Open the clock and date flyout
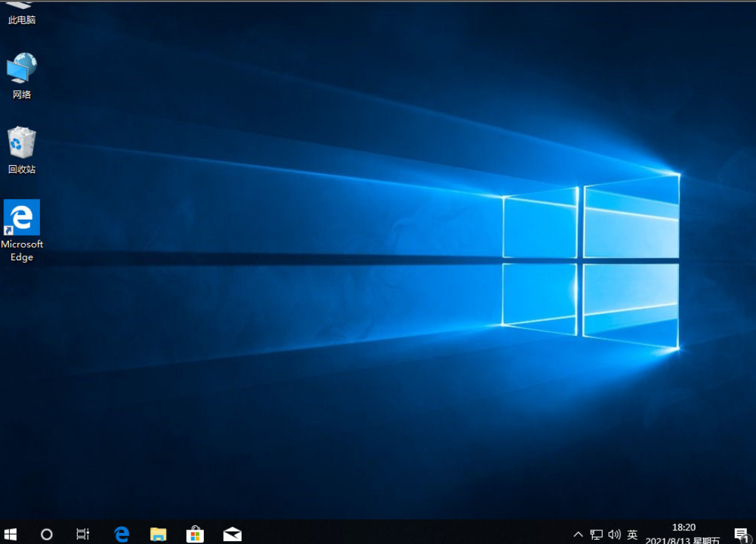756x544 pixels. tap(683, 534)
